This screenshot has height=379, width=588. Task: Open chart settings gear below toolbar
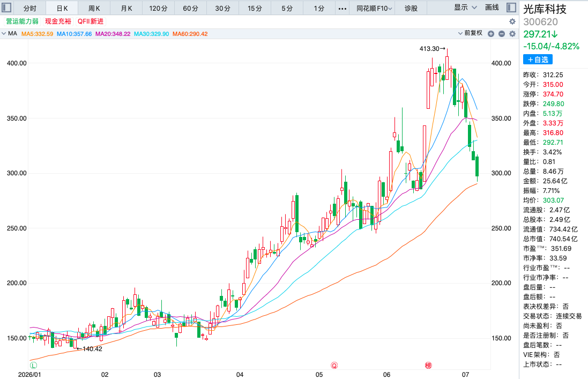pyautogui.click(x=512, y=22)
